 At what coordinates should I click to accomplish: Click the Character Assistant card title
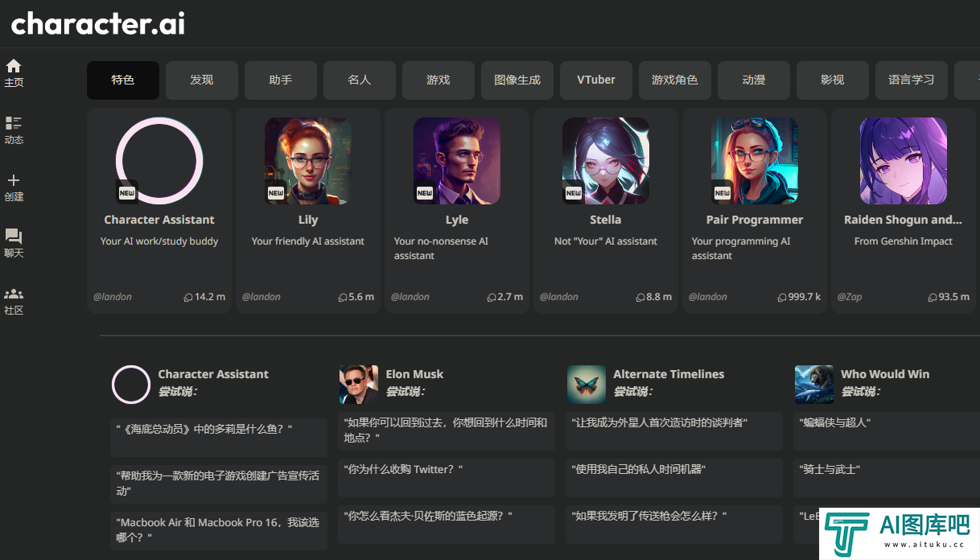159,220
